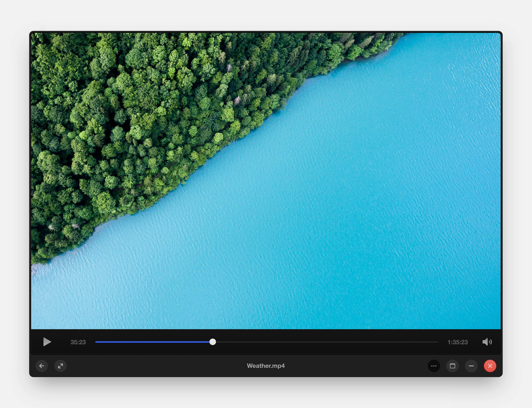Click the white seek bar handle
Image resolution: width=532 pixels, height=408 pixels.
point(213,342)
